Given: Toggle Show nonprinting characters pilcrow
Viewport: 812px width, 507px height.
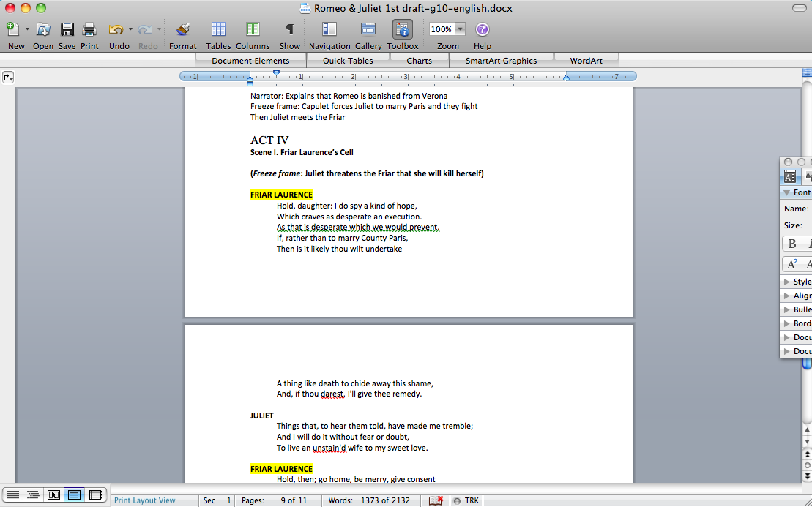Looking at the screenshot, I should pyautogui.click(x=290, y=29).
